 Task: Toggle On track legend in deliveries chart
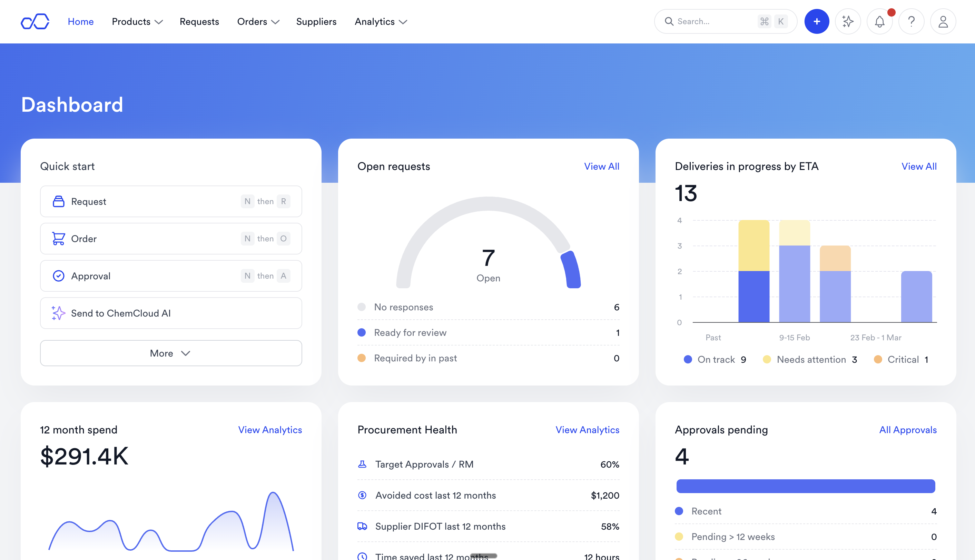coord(715,360)
